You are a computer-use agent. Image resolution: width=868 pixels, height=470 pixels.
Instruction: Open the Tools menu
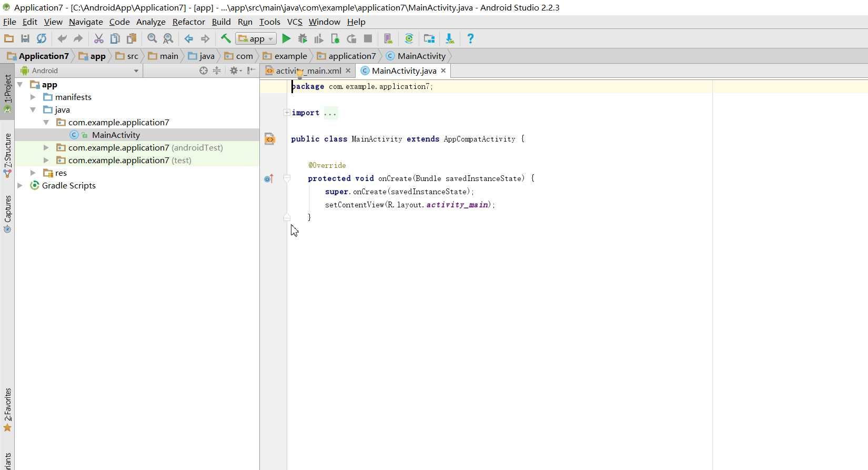click(x=269, y=22)
